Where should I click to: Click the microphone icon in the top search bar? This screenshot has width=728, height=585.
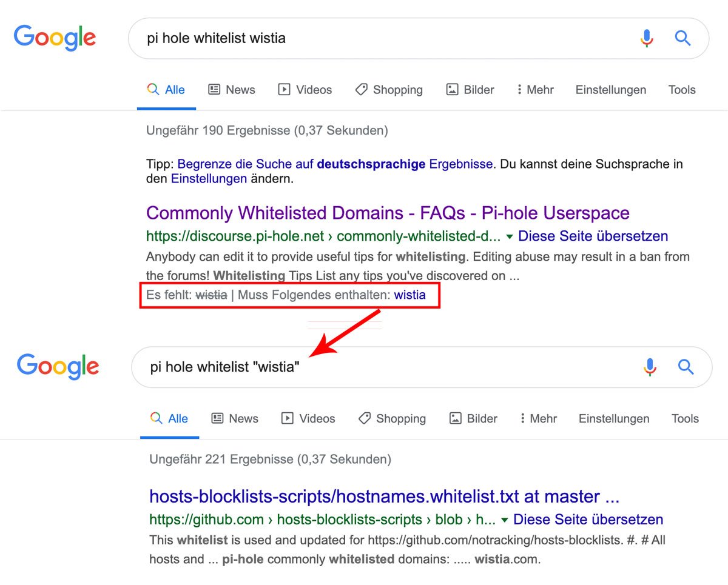647,38
